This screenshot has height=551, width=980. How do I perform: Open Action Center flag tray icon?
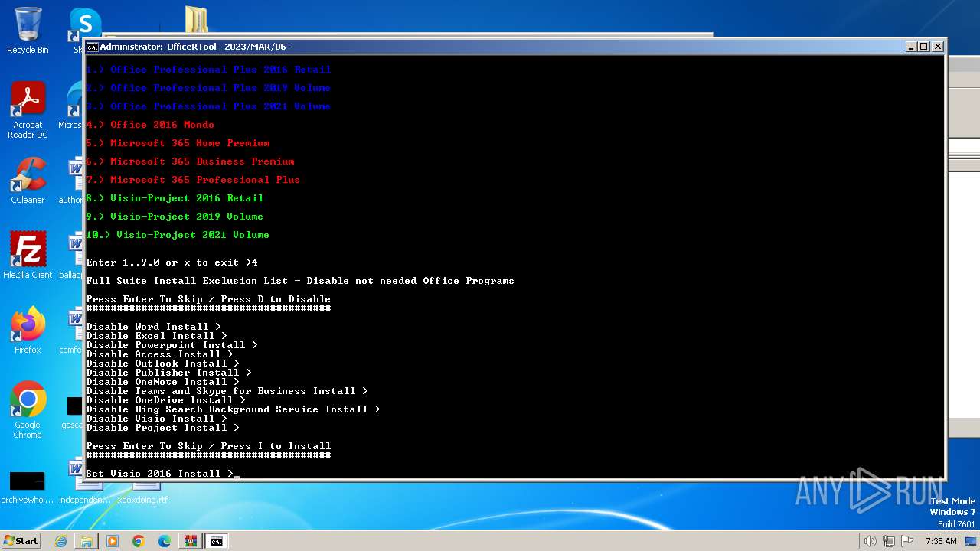tap(907, 541)
